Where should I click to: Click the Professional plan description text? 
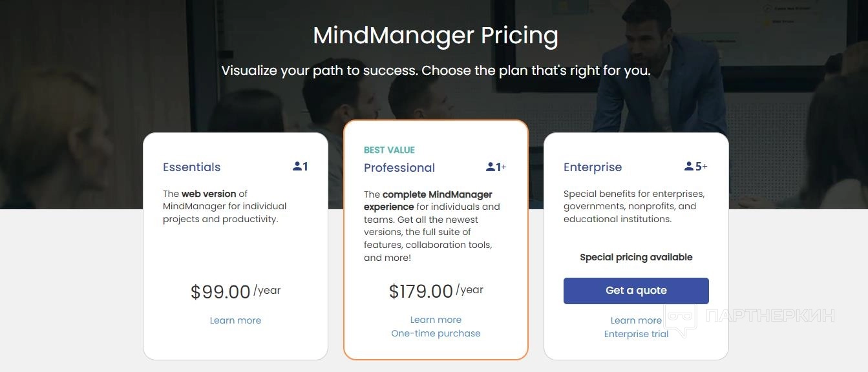pyautogui.click(x=431, y=226)
